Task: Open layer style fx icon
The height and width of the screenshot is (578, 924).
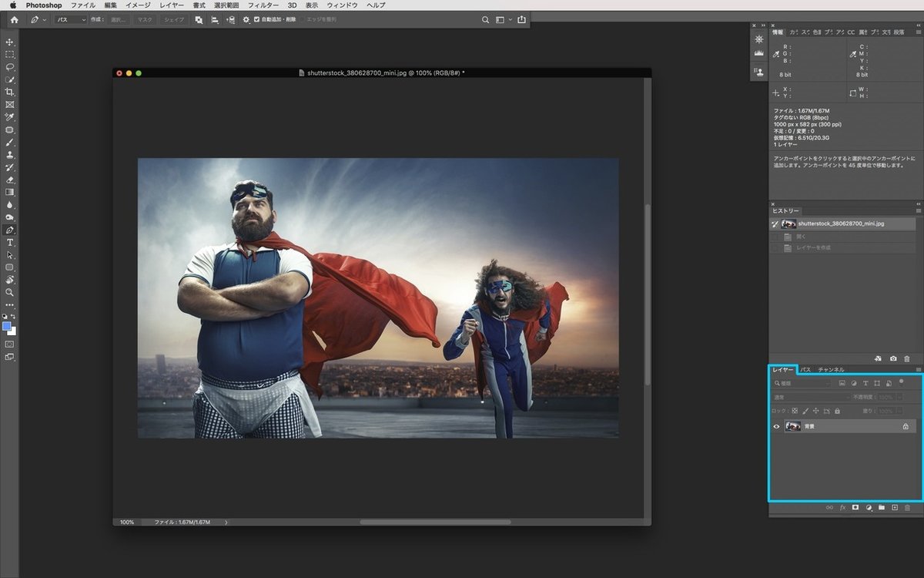Action: (x=842, y=508)
